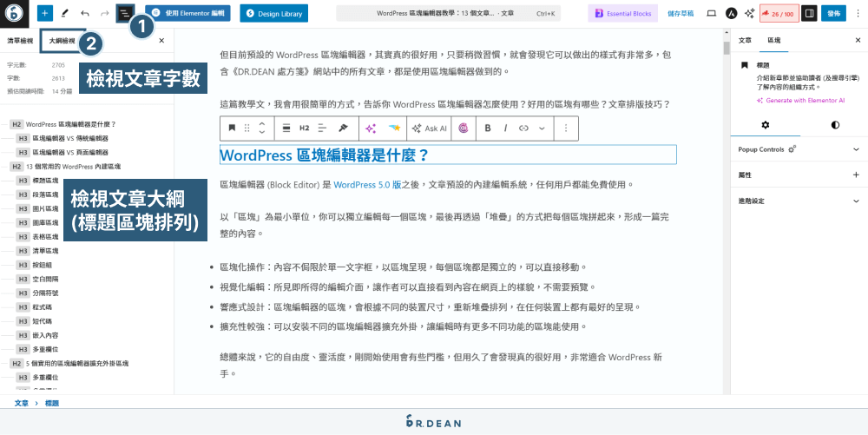Image resolution: width=868 pixels, height=435 pixels.
Task: Open more rich text options dropdown
Action: point(542,128)
